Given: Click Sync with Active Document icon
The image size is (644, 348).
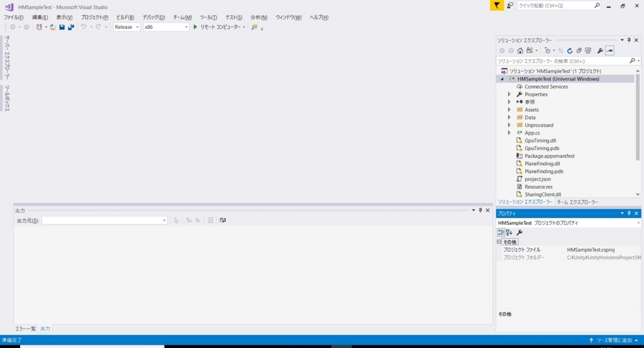Looking at the screenshot, I should point(560,50).
